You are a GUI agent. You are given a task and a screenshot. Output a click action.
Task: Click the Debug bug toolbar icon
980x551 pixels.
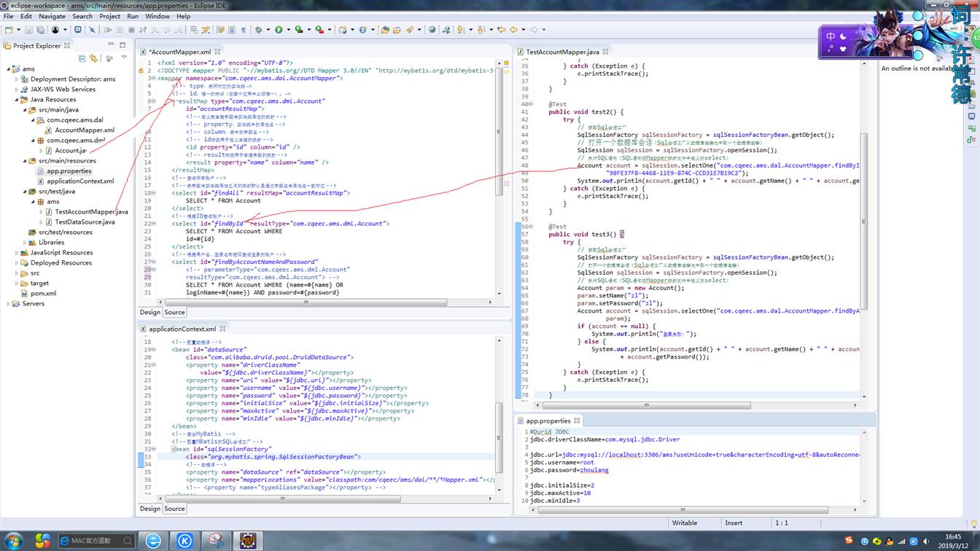pyautogui.click(x=258, y=30)
